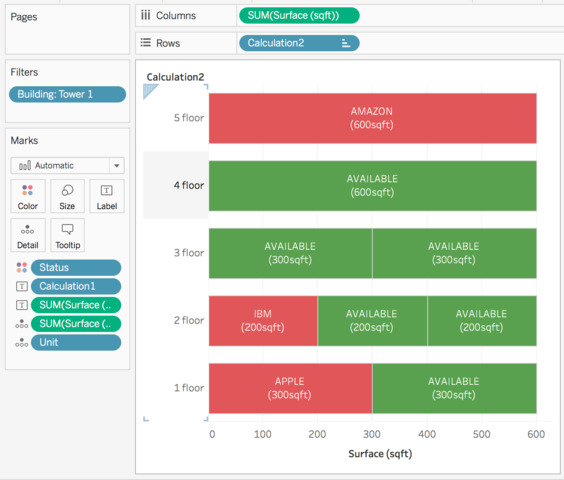
Task: Select the Calculation2 pill on Rows
Action: 299,43
